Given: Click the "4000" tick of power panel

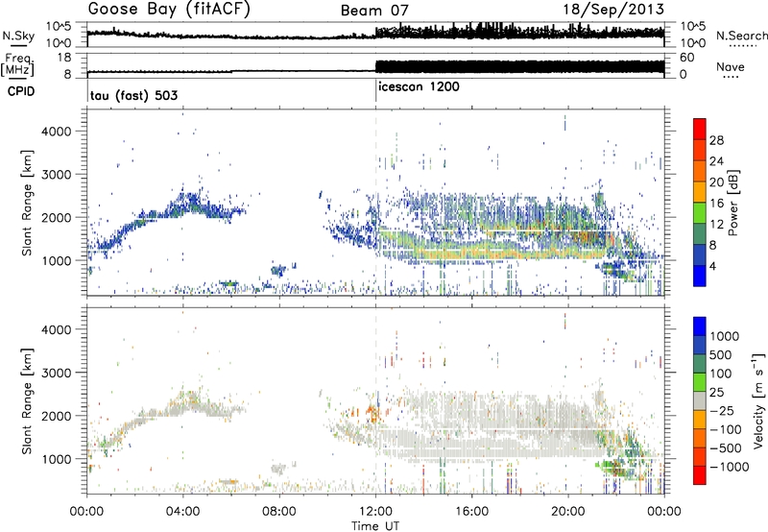Looking at the screenshot, I should coord(57,132).
